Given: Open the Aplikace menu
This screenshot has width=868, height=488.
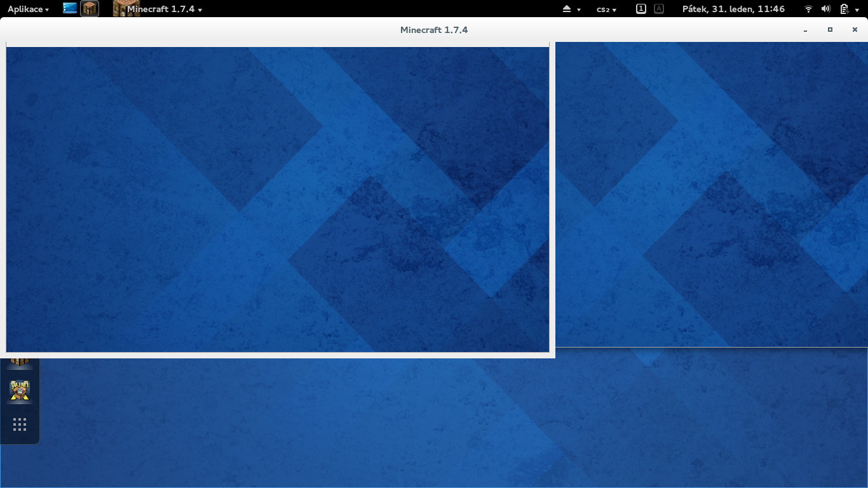Looking at the screenshot, I should pyautogui.click(x=28, y=9).
